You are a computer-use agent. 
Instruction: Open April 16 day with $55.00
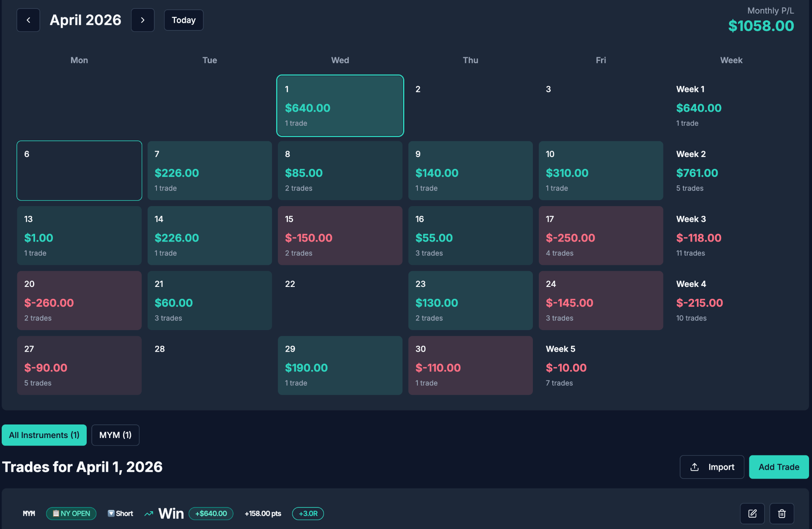(470, 236)
